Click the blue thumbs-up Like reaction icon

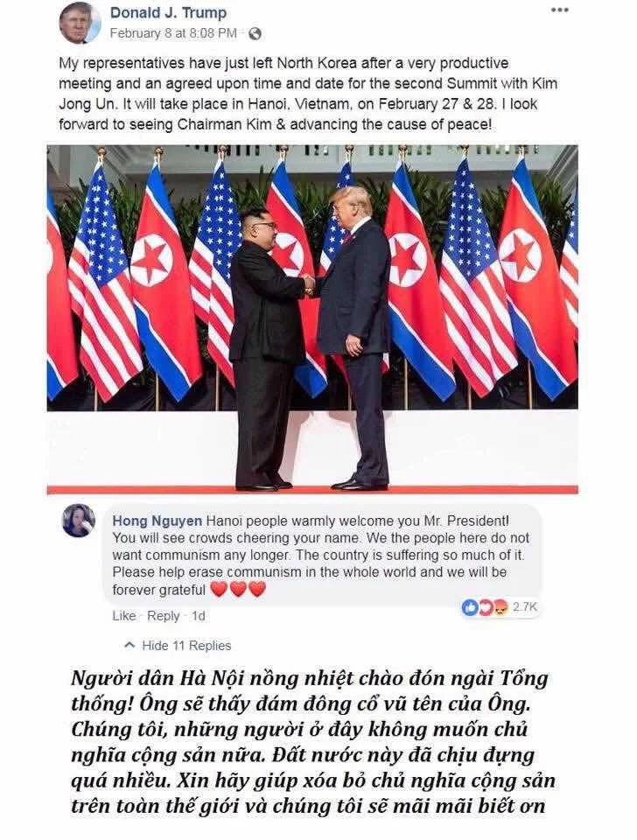[x=470, y=607]
